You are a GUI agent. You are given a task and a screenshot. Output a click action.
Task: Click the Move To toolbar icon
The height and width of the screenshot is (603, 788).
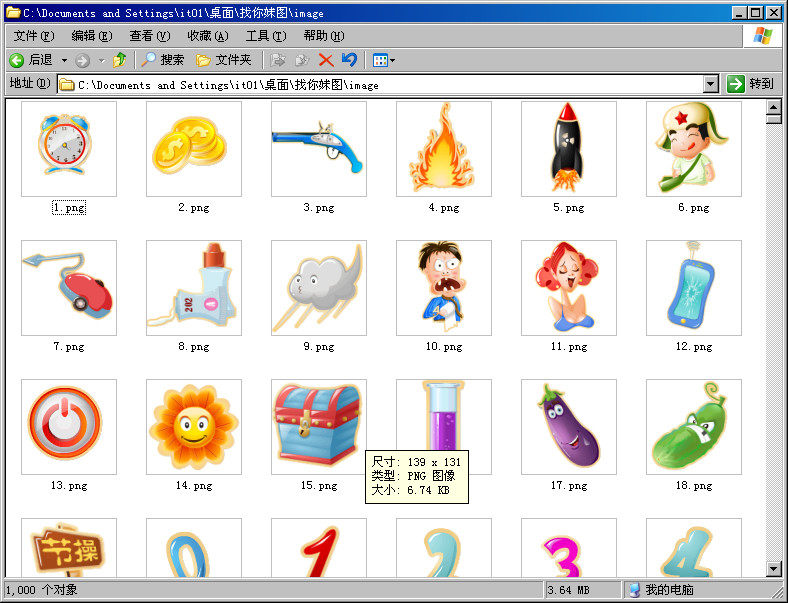pos(278,60)
